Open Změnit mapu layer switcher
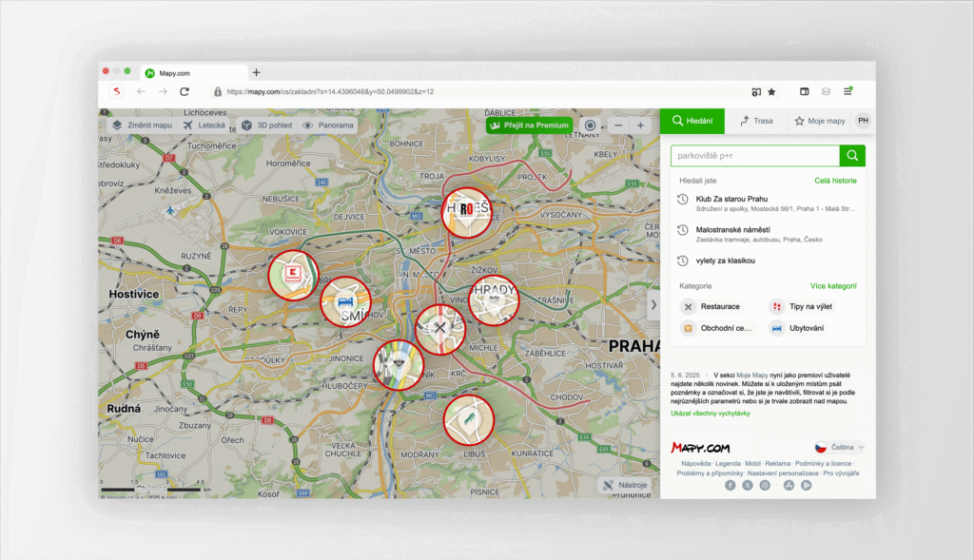Image resolution: width=974 pixels, height=560 pixels. (143, 126)
